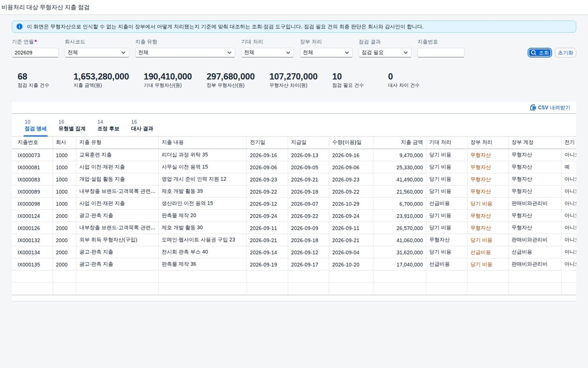Image resolution: width=588 pixels, height=368 pixels.
Task: Click the IX000134 cell
Action: 32,252
